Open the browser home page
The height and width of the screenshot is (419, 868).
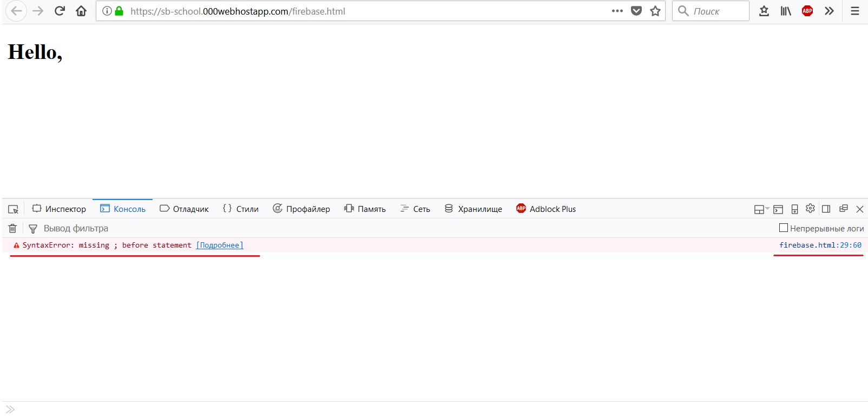(81, 11)
